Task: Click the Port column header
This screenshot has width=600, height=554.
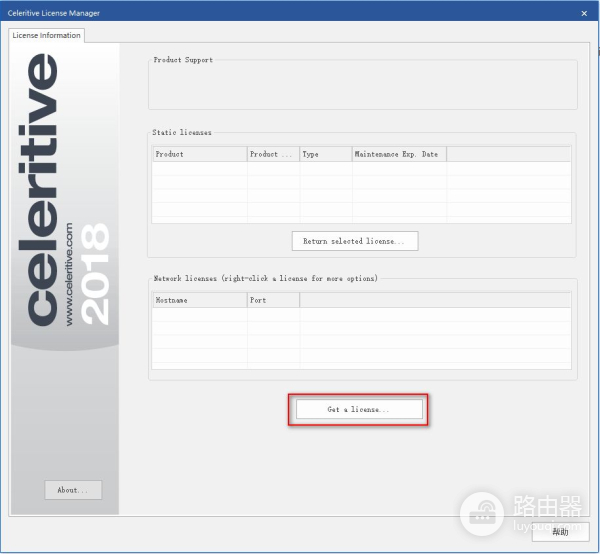Action: click(273, 300)
